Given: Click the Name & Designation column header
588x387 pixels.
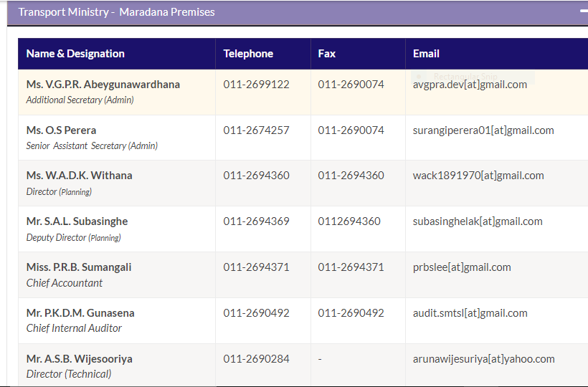Looking at the screenshot, I should 75,54.
